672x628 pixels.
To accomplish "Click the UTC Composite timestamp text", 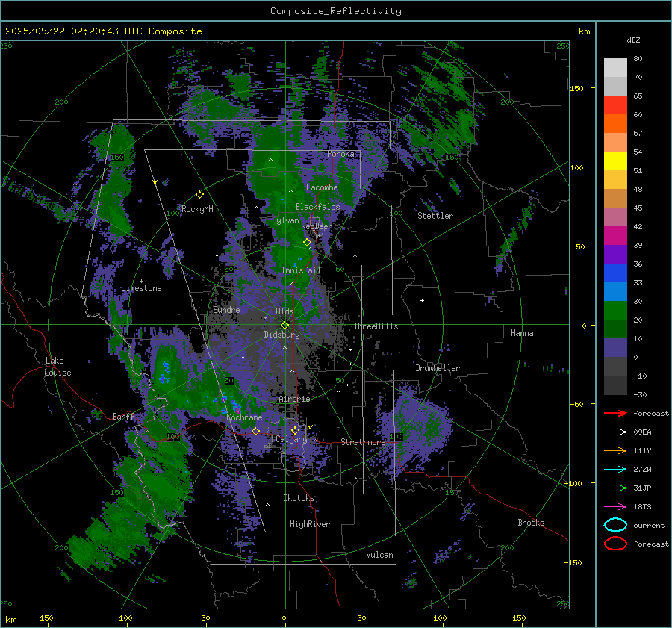I will (x=104, y=31).
